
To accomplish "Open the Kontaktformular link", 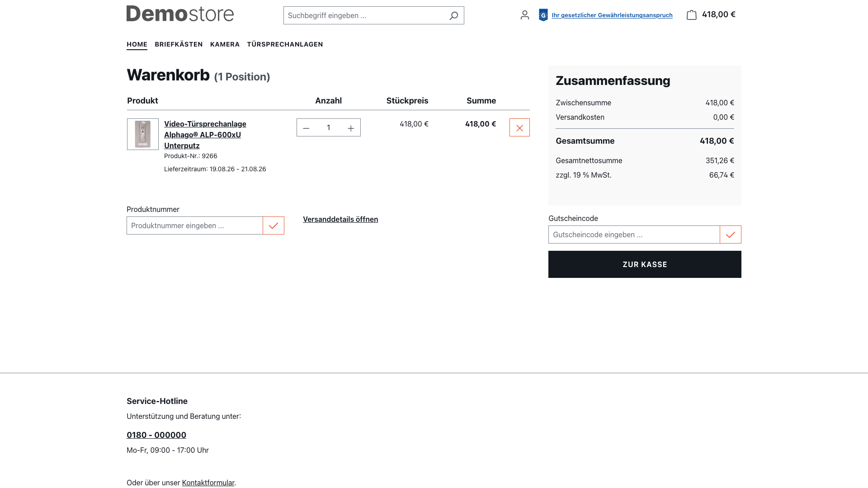I will tap(208, 483).
